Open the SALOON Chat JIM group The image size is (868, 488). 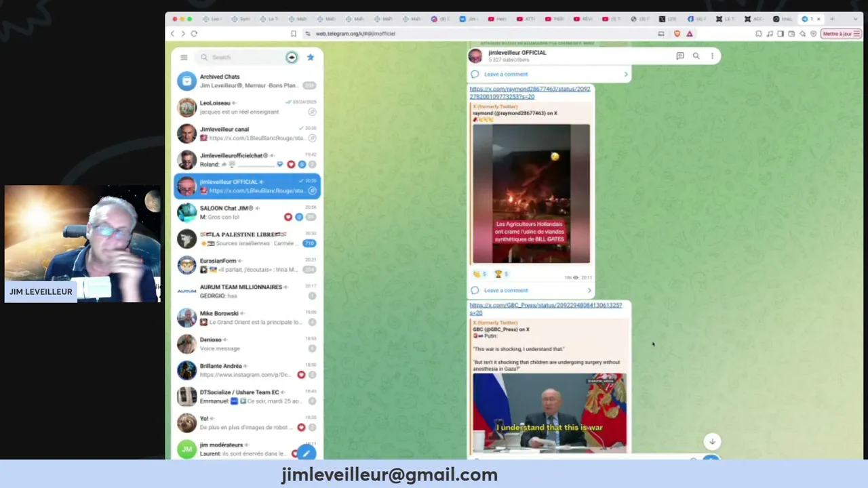coord(248,213)
